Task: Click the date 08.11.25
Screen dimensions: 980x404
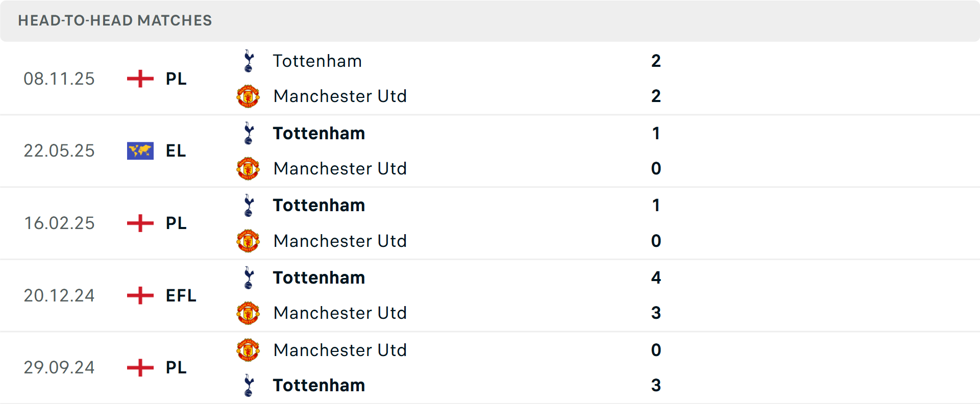Action: click(x=59, y=79)
